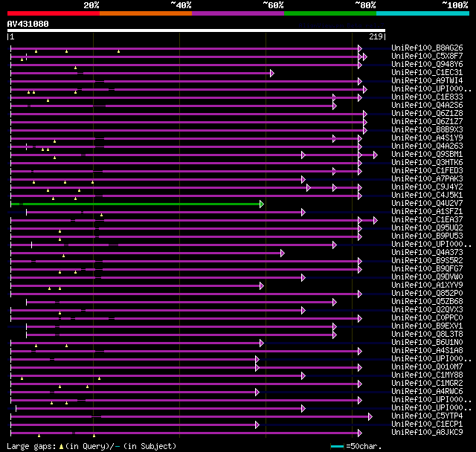Select the UniRef100_B9S5R2 label
Screen dimensions: 476x452
[x=427, y=261]
